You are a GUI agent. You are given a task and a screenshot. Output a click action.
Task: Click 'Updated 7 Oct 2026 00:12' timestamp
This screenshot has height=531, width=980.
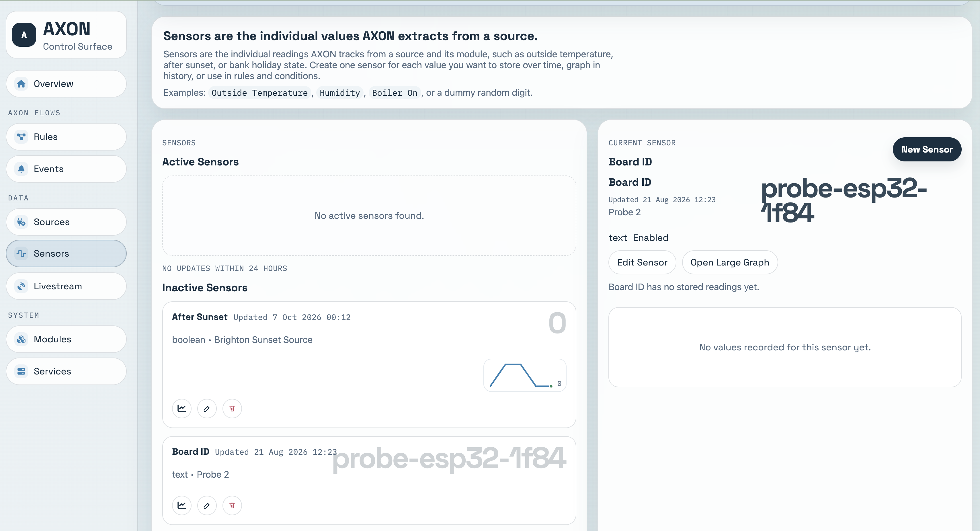(292, 317)
